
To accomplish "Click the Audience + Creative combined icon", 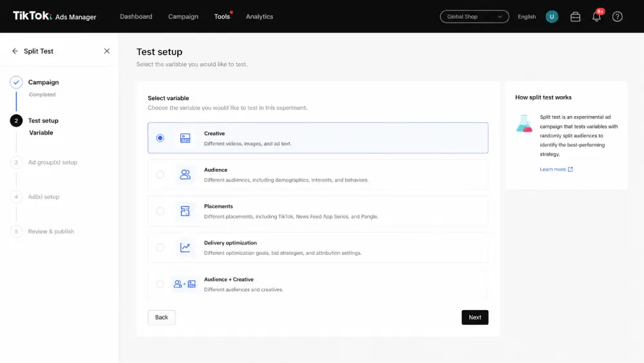I will point(184,284).
